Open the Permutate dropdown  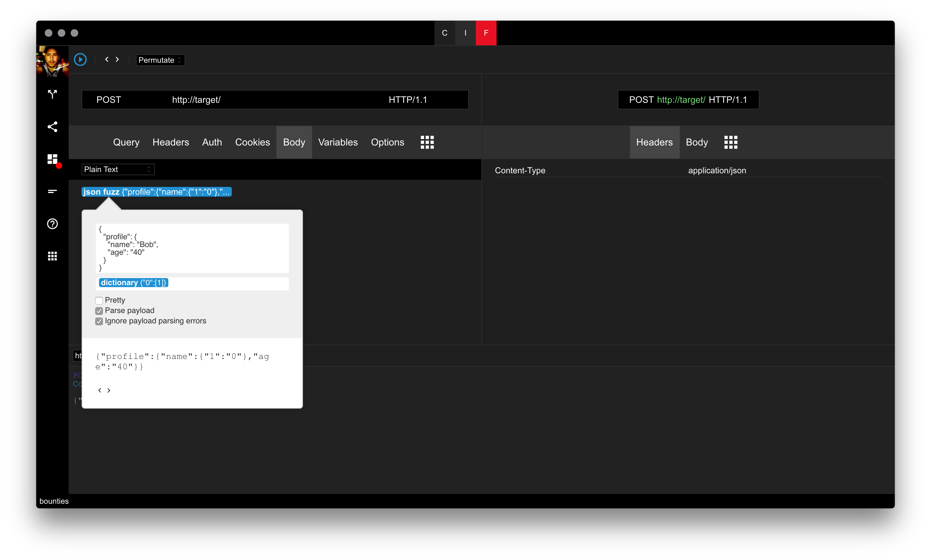[160, 60]
